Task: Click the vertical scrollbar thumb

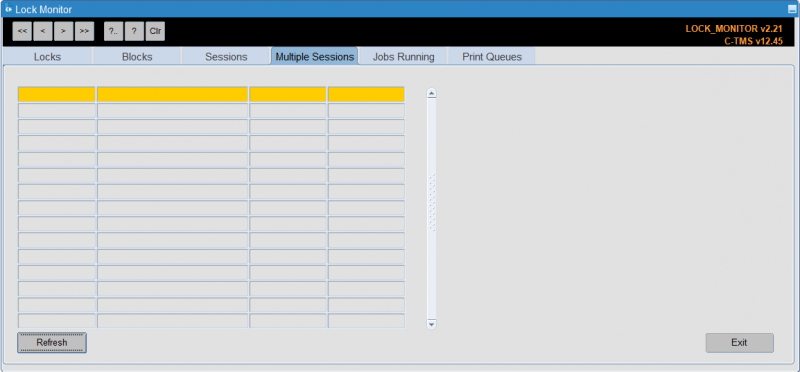Action: tap(432, 202)
